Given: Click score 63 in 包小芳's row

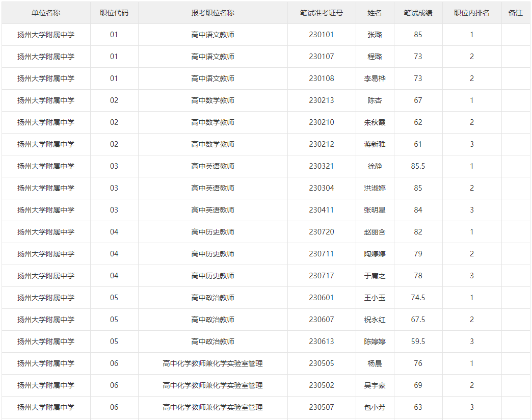Looking at the screenshot, I should point(418,407).
